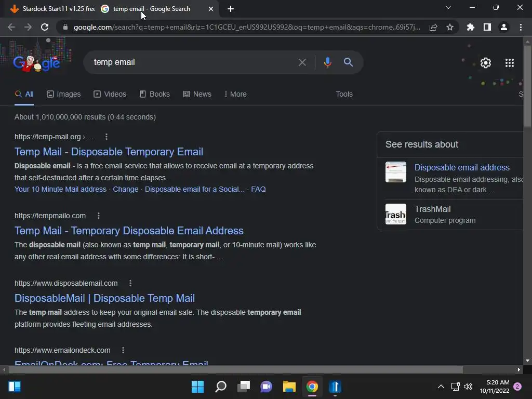Open notification count badge

(x=517, y=387)
